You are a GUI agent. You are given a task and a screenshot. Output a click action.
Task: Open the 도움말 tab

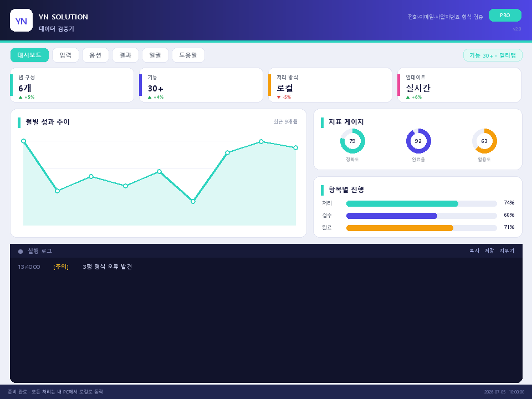click(x=188, y=55)
